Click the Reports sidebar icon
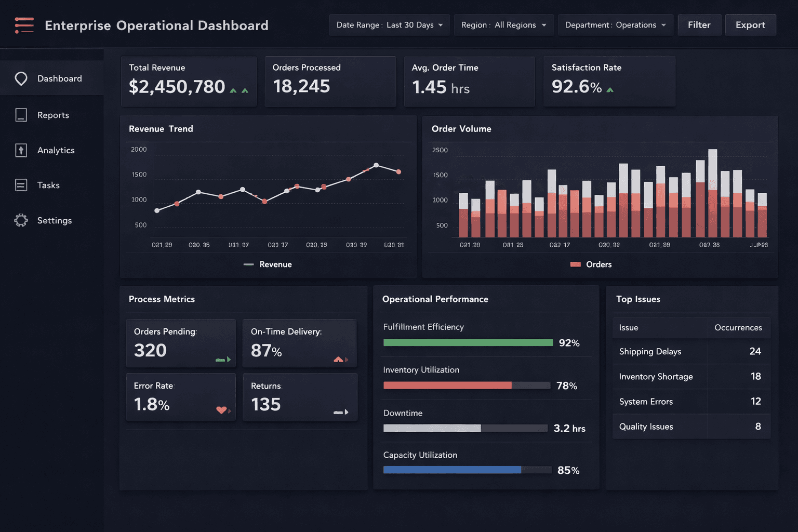Screen dimensions: 798x532 click(x=21, y=115)
